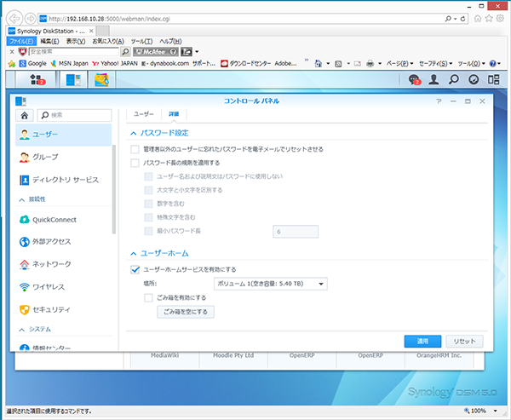The image size is (511, 420).
Task: Toggle 最小パスワード長 checkbox
Action: (148, 231)
